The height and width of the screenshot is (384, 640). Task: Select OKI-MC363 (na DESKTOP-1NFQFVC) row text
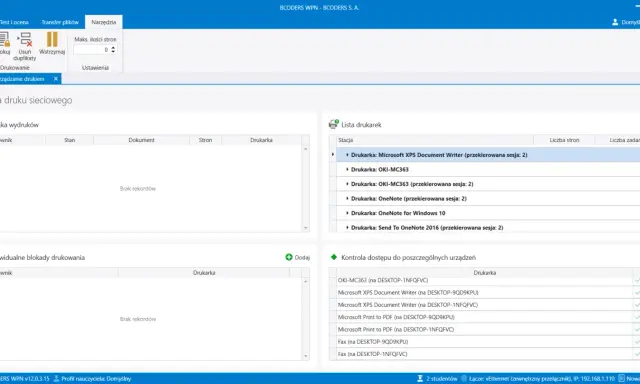coord(383,280)
